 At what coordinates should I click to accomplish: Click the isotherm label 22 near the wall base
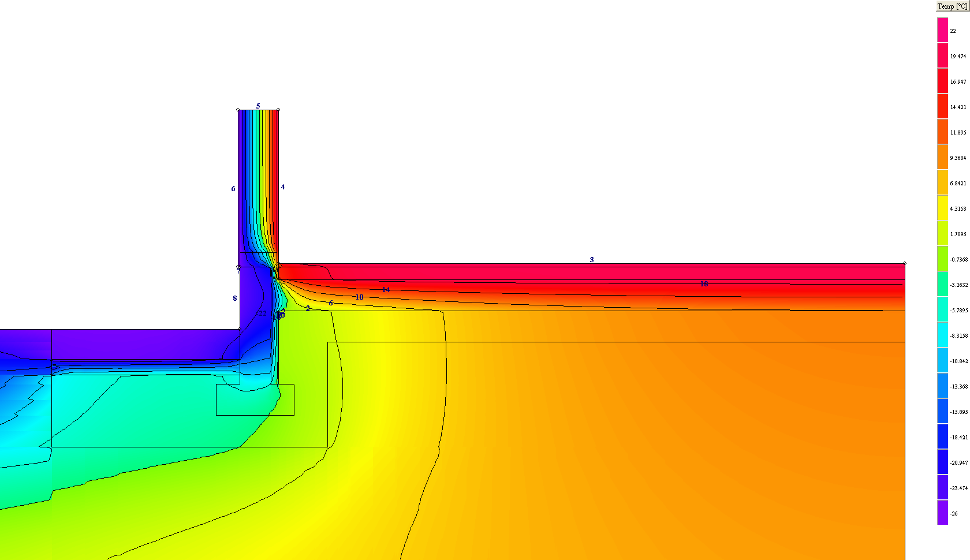point(263,313)
